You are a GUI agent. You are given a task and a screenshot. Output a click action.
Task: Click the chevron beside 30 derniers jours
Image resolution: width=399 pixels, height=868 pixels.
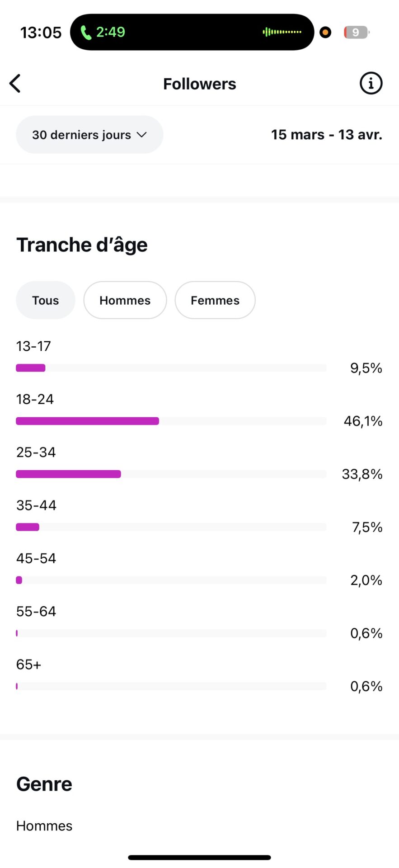pyautogui.click(x=142, y=135)
